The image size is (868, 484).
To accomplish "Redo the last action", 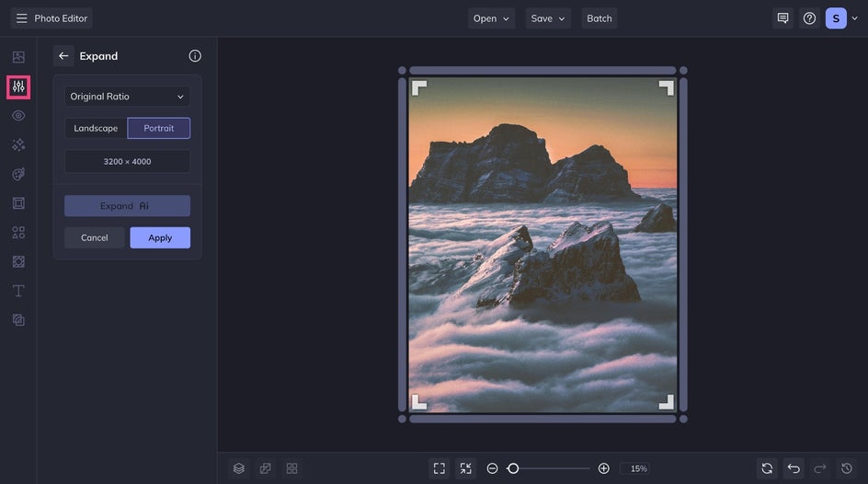I will coord(820,468).
